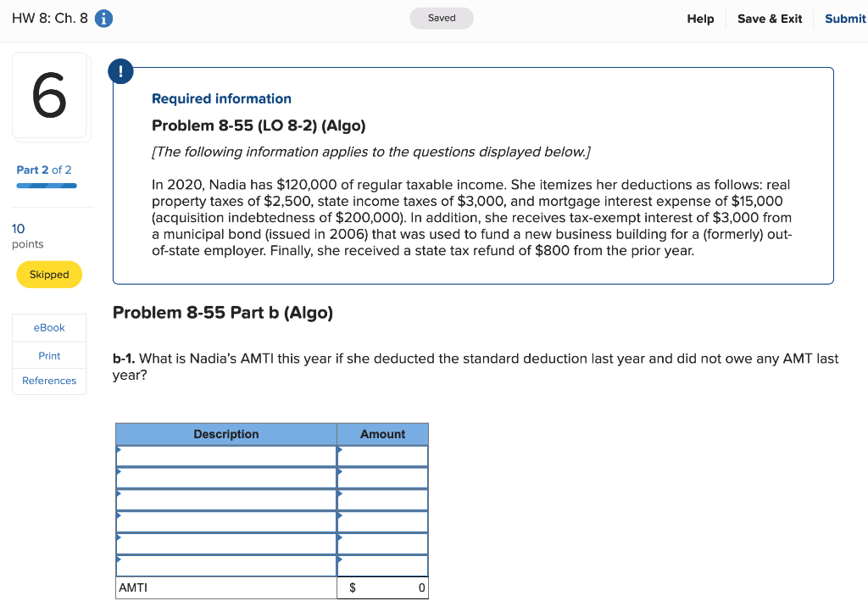Submit the assignment

845,19
